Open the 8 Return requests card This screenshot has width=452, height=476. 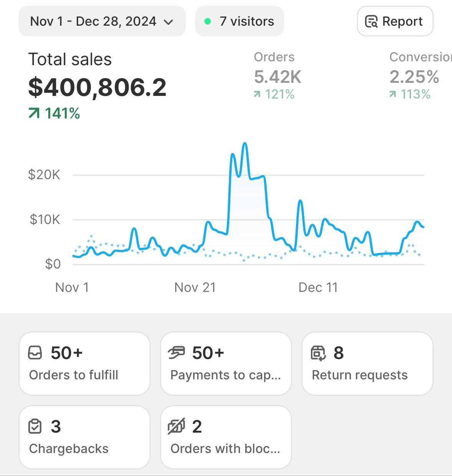367,363
